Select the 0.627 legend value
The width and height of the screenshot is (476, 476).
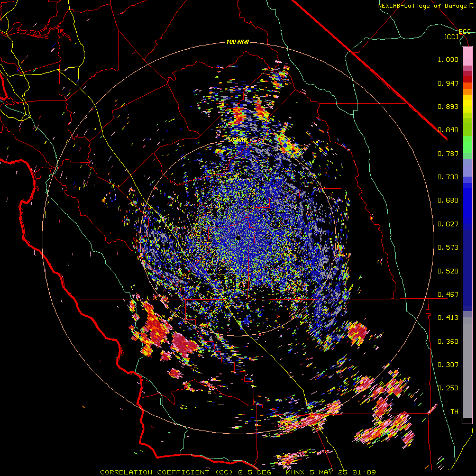pyautogui.click(x=448, y=224)
